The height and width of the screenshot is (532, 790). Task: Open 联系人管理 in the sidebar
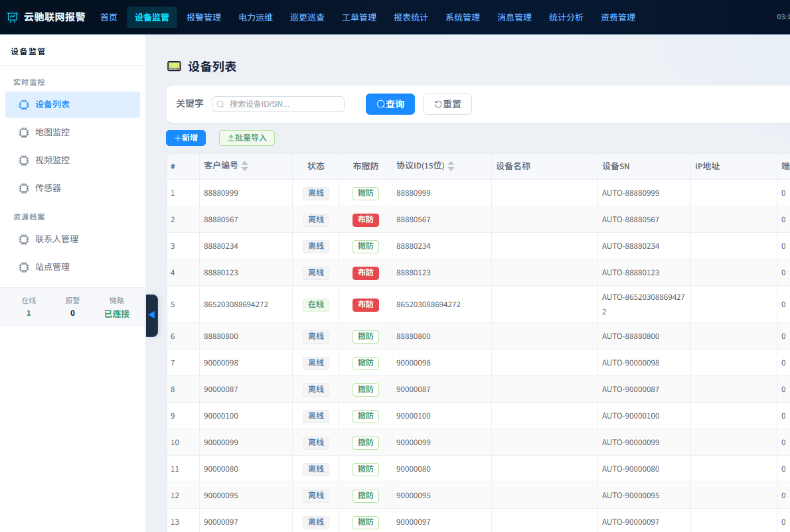point(72,239)
